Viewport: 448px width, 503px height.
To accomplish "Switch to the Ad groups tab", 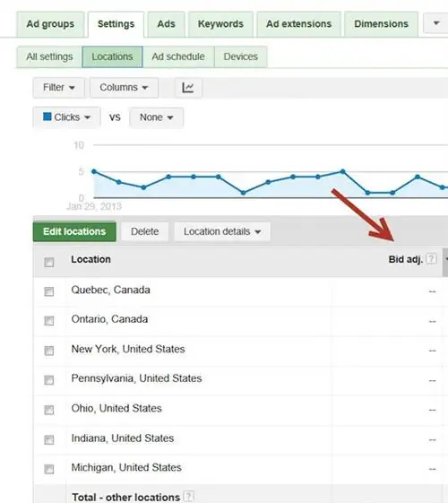I will 50,24.
